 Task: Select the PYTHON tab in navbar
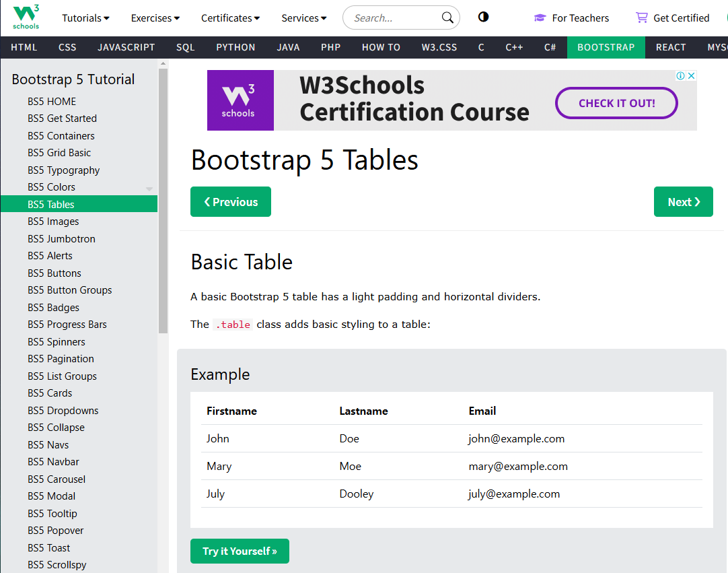[235, 47]
